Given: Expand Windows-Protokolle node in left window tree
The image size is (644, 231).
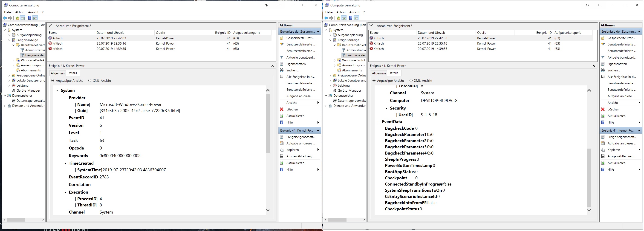Looking at the screenshot, I should point(14,60).
